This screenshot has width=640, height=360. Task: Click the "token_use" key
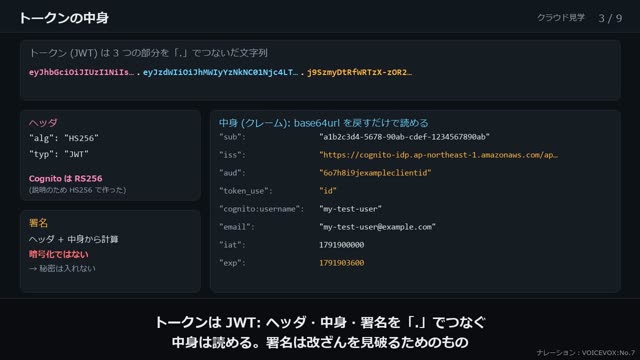(x=246, y=191)
